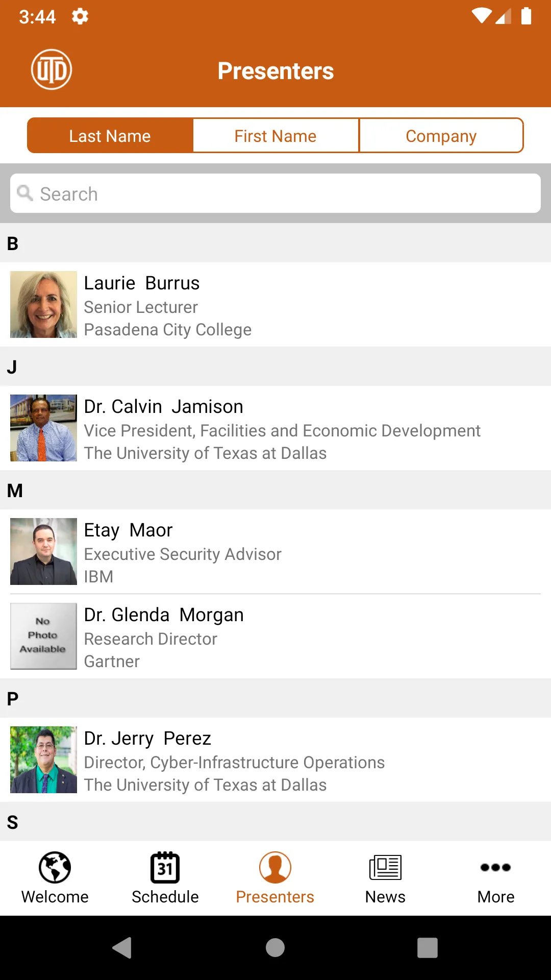Open Dr. Glenda Morgan's entry
The image size is (551, 980).
tap(275, 636)
